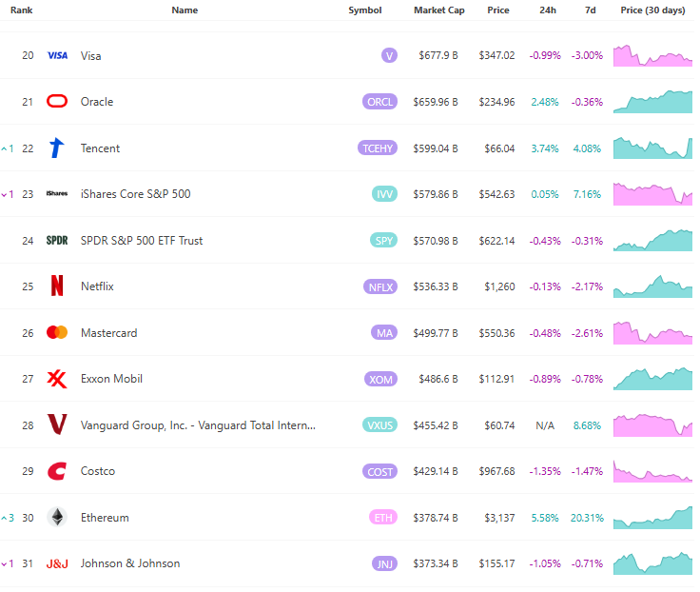Select the TCEHY symbol badge
Image resolution: width=700 pixels, height=592 pixels.
click(x=378, y=148)
